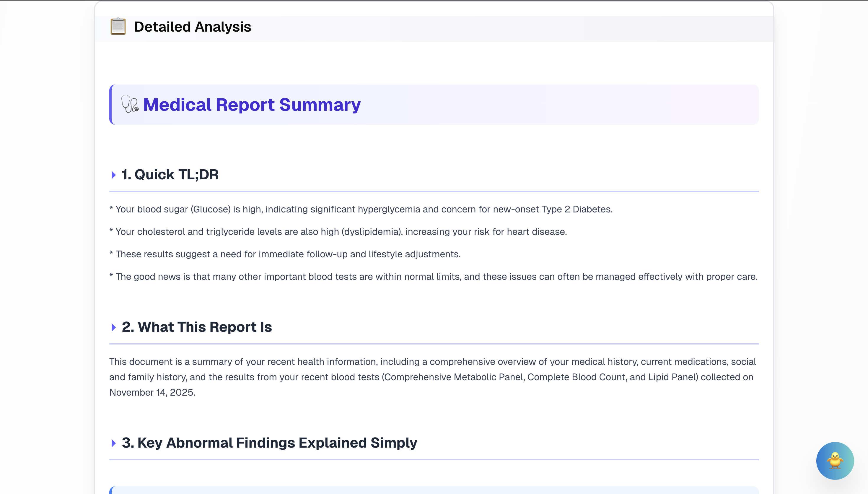Click the stethoscope icon in the summary banner
The image size is (868, 494).
130,104
